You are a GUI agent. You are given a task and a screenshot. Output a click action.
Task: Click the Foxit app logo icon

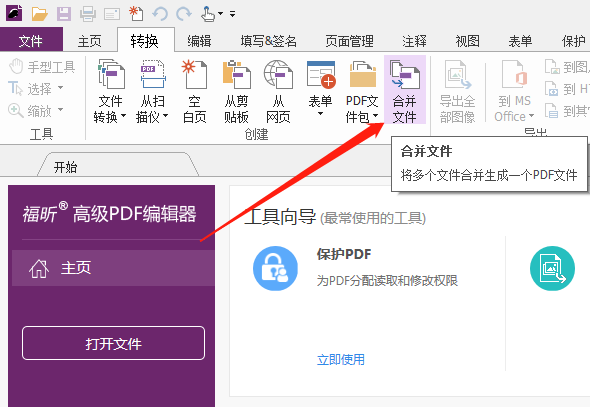pyautogui.click(x=14, y=13)
